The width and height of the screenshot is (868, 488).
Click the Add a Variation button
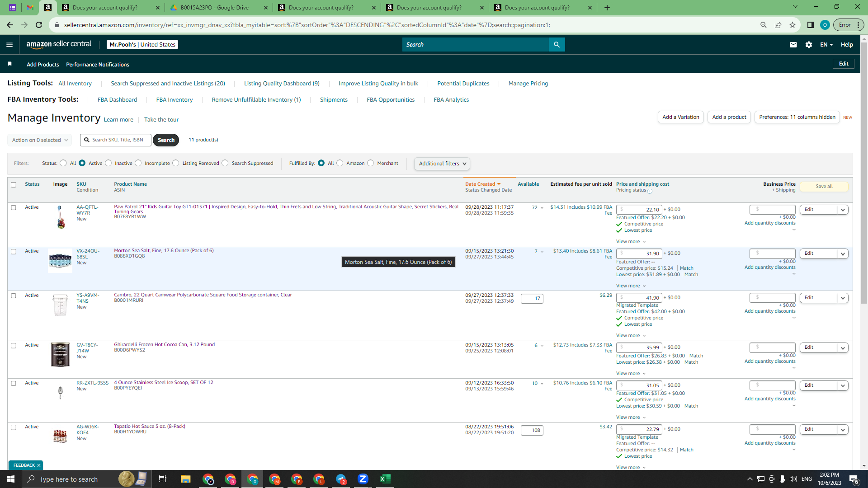(680, 117)
